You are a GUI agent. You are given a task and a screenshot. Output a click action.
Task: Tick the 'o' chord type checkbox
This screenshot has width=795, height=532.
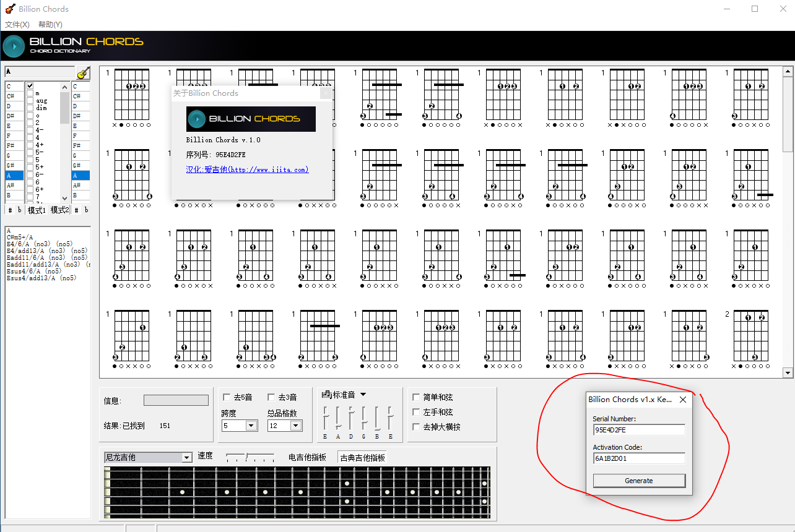30,116
